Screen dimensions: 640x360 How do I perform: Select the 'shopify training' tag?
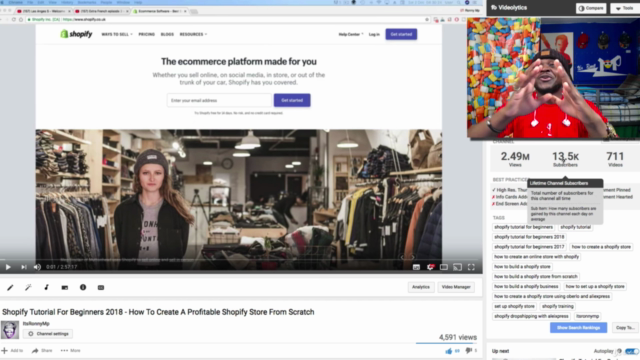click(558, 306)
